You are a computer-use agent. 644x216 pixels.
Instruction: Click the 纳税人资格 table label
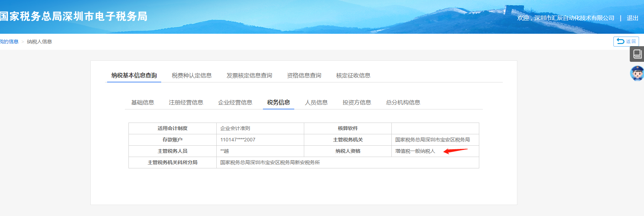[348, 151]
